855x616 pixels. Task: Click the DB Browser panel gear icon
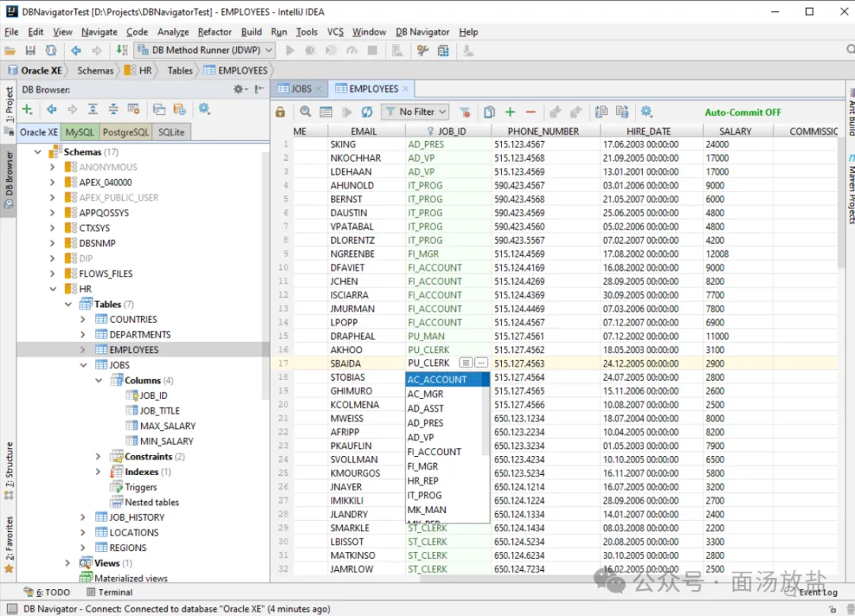coord(238,89)
